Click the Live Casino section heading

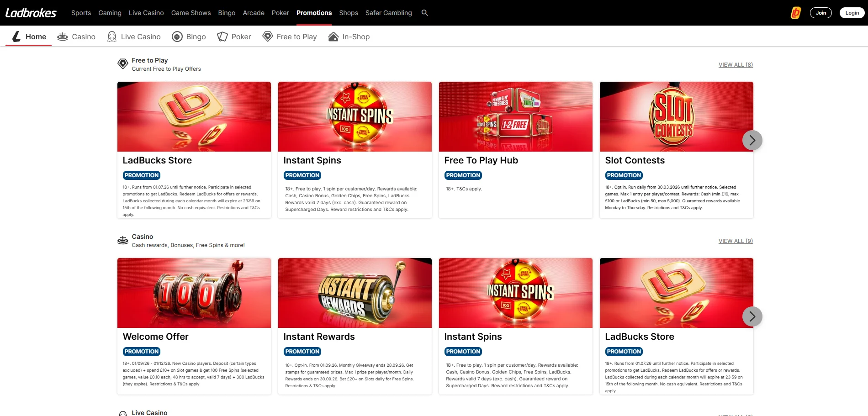[149, 413]
